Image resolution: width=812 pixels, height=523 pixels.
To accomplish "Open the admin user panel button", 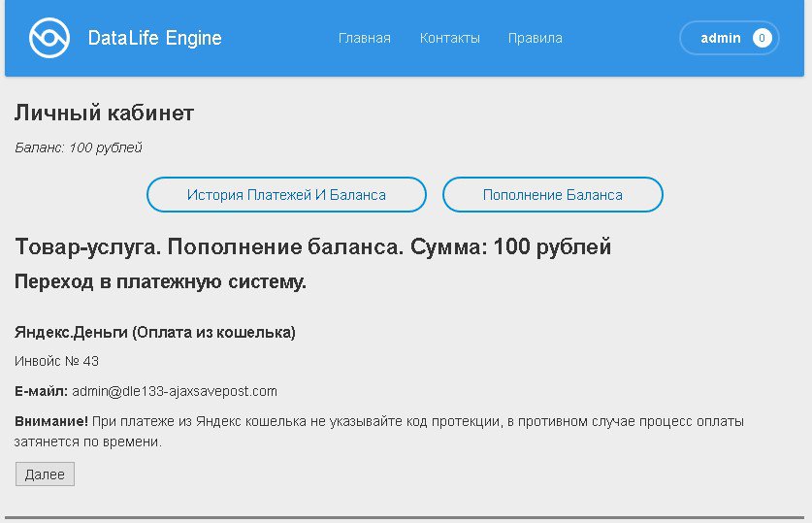I will click(730, 38).
